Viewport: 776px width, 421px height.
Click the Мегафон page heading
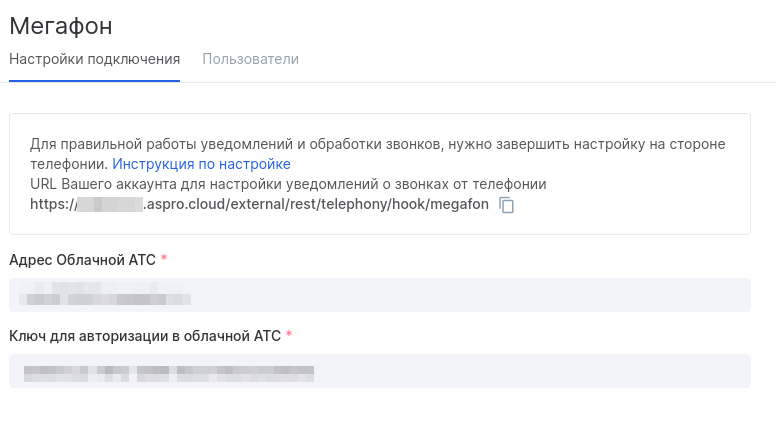[x=61, y=26]
